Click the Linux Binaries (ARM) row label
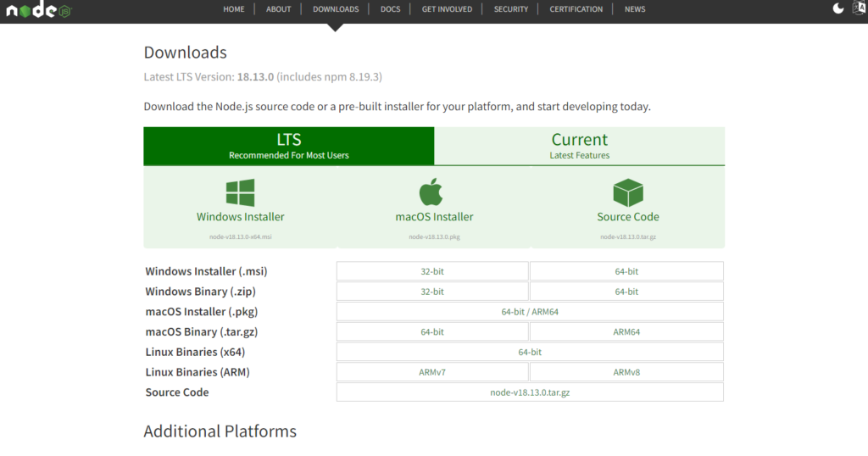Viewport: 868px width, 456px height. pos(198,372)
